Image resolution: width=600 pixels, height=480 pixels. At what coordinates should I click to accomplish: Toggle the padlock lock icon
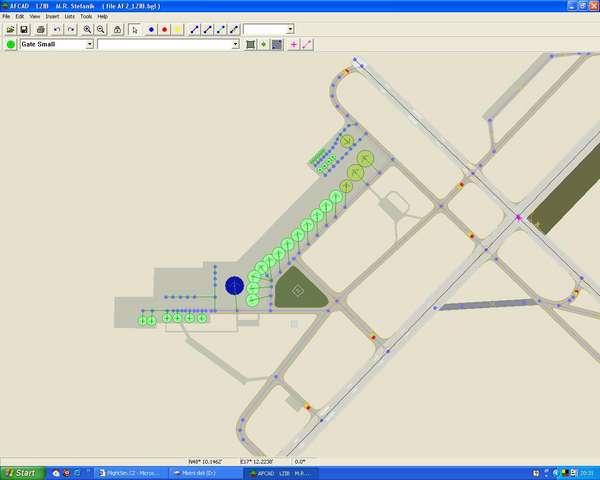[x=117, y=29]
